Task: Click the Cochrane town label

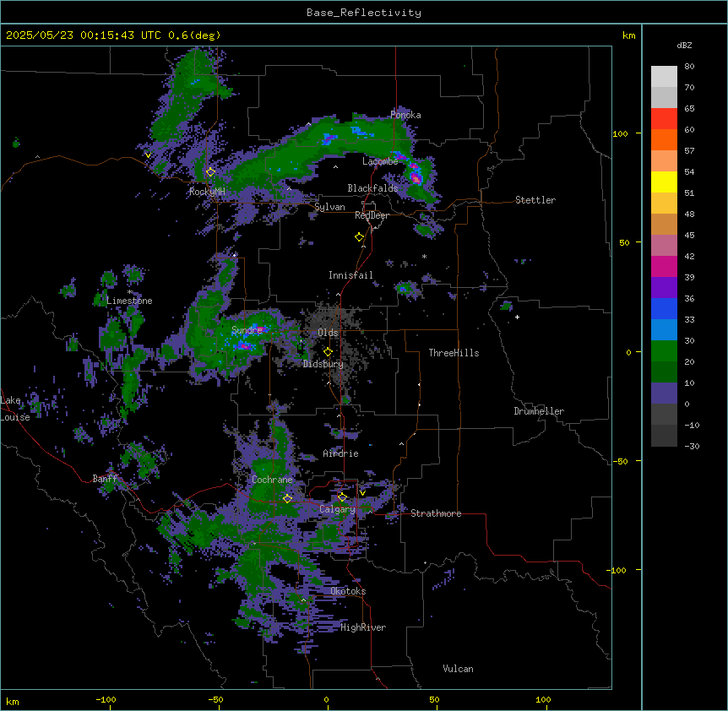Action: pyautogui.click(x=272, y=480)
